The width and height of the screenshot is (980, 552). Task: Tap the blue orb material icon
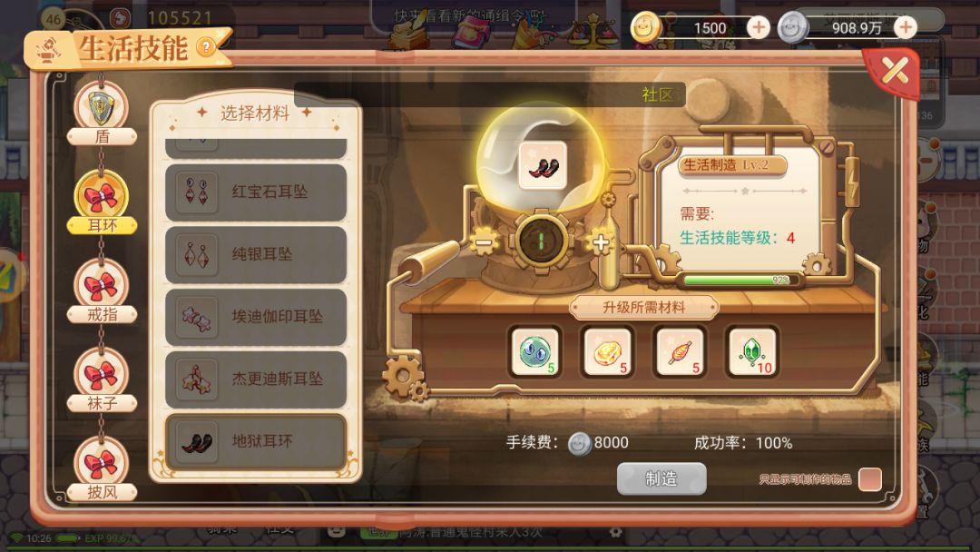pos(535,352)
